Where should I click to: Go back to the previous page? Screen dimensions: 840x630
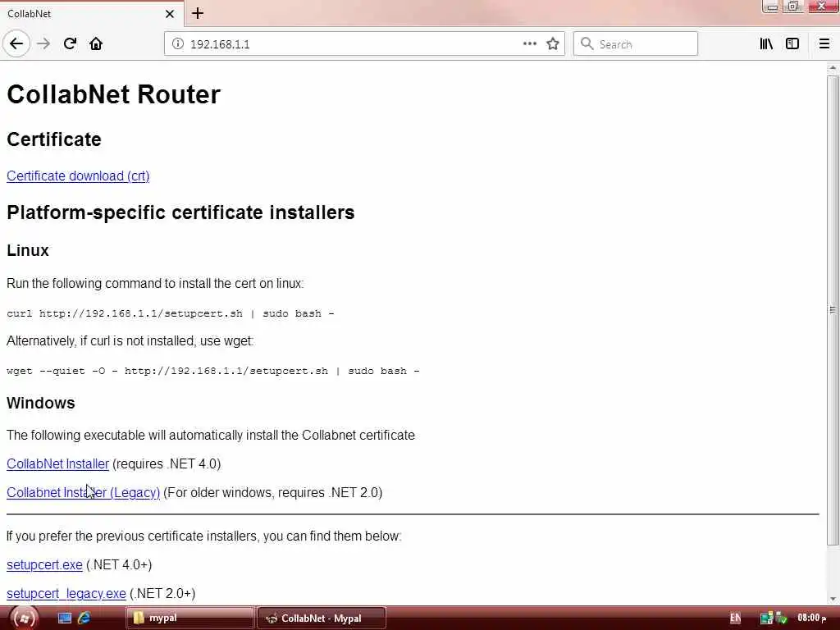click(x=16, y=43)
